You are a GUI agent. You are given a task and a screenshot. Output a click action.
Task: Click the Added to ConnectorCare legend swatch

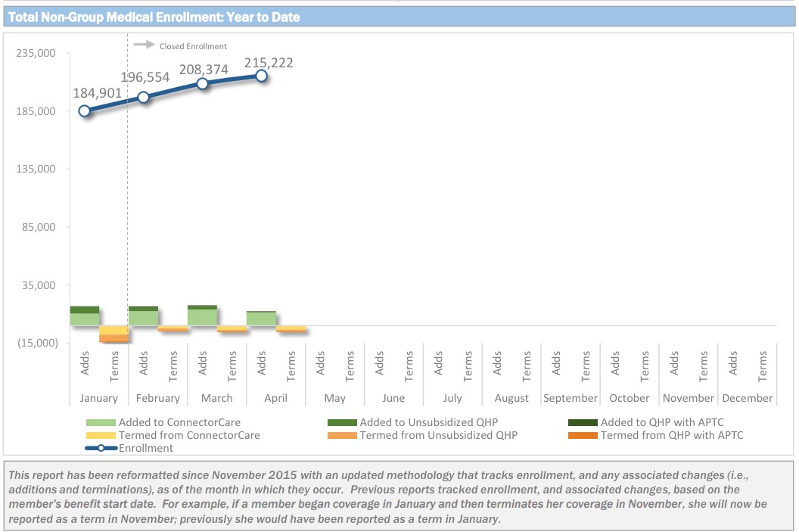click(x=101, y=422)
